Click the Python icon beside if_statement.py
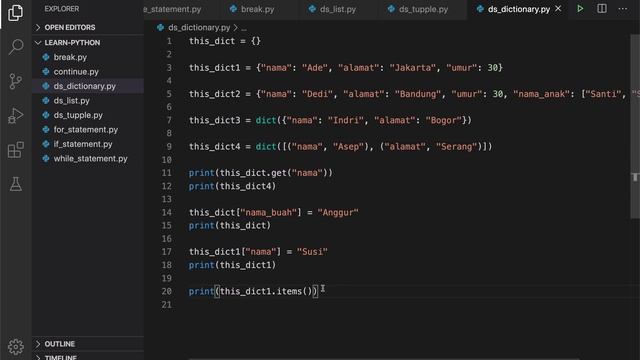The height and width of the screenshot is (360, 640). point(46,144)
